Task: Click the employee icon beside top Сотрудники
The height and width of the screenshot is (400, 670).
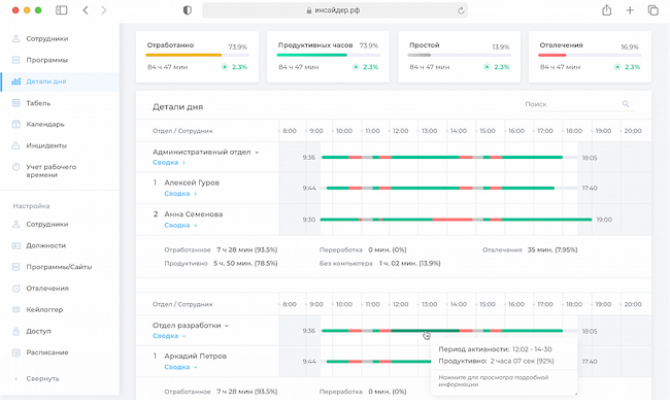Action: (x=16, y=38)
